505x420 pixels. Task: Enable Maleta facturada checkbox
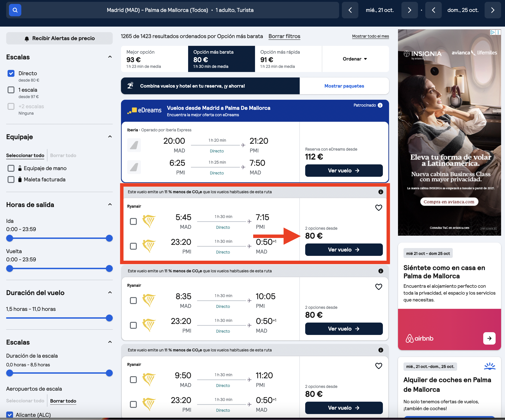click(11, 180)
